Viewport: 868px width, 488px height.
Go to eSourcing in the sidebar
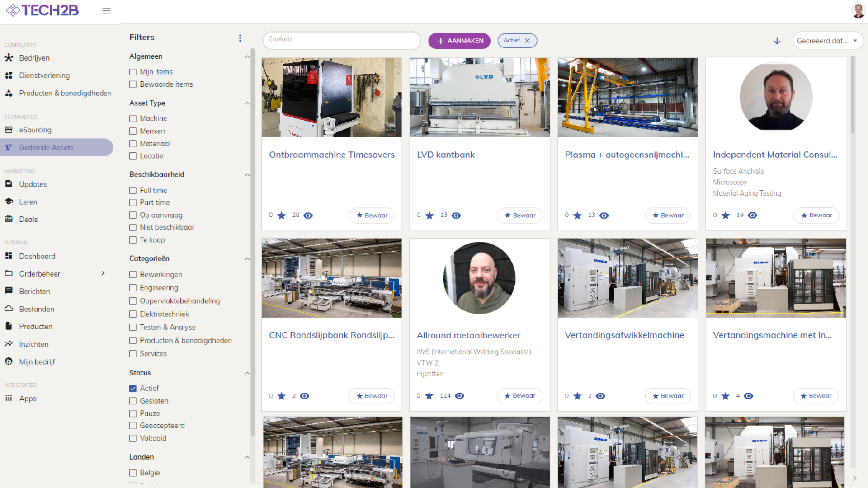35,130
